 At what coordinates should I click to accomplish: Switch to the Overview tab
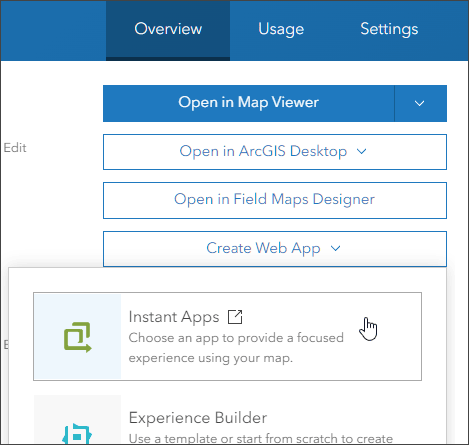pyautogui.click(x=168, y=30)
